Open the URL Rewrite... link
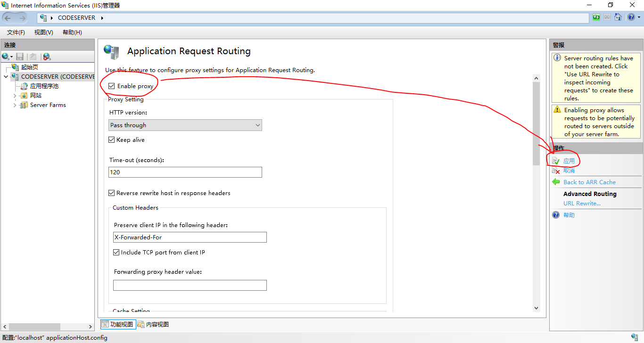This screenshot has width=644, height=343. [x=582, y=204]
